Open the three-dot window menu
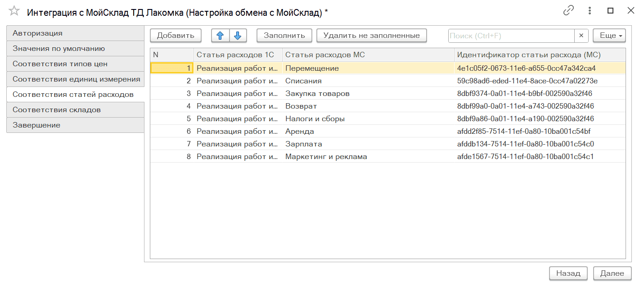 [590, 11]
